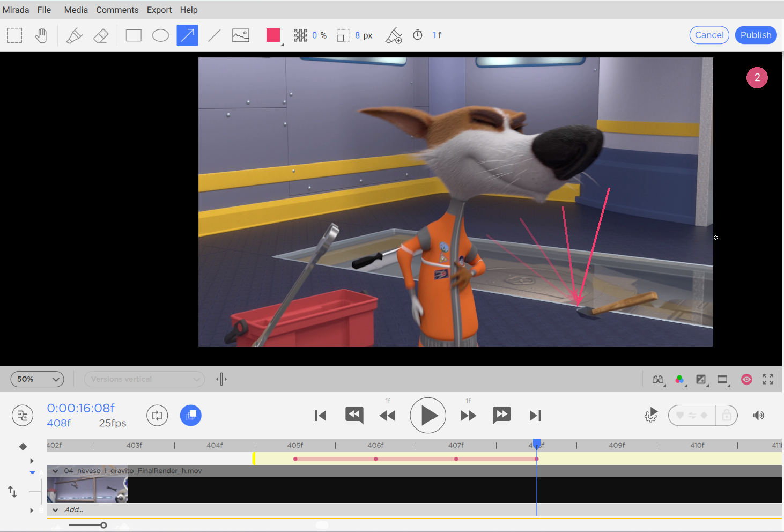784x532 pixels.
Task: Click the compare split handle icon
Action: 221,379
